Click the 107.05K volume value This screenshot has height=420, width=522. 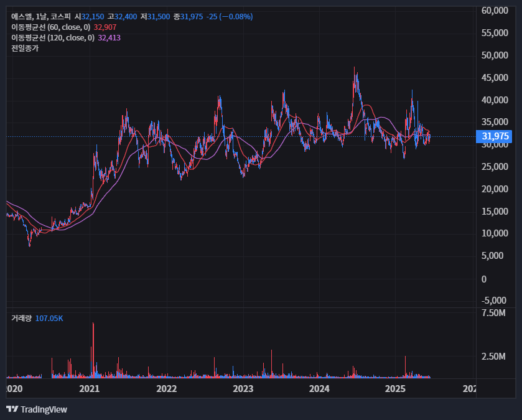point(49,318)
